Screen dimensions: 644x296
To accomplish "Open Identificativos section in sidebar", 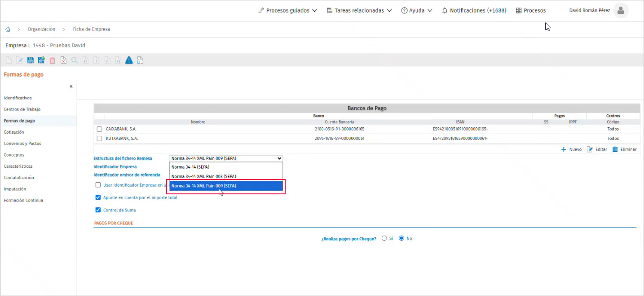I will [x=18, y=98].
